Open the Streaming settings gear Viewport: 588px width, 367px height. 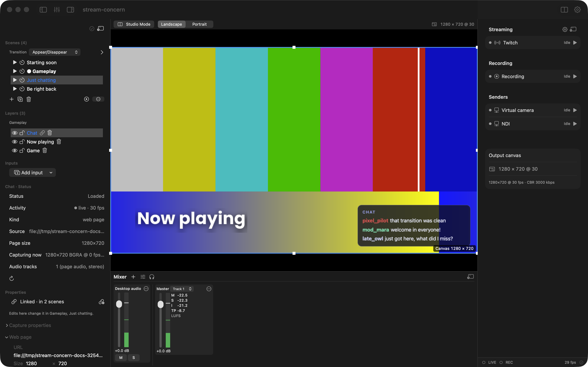(x=565, y=29)
